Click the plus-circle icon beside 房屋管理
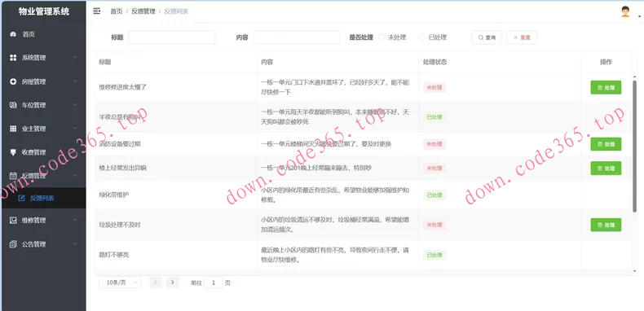Viewport: 644px width, 311px height. 13,81
